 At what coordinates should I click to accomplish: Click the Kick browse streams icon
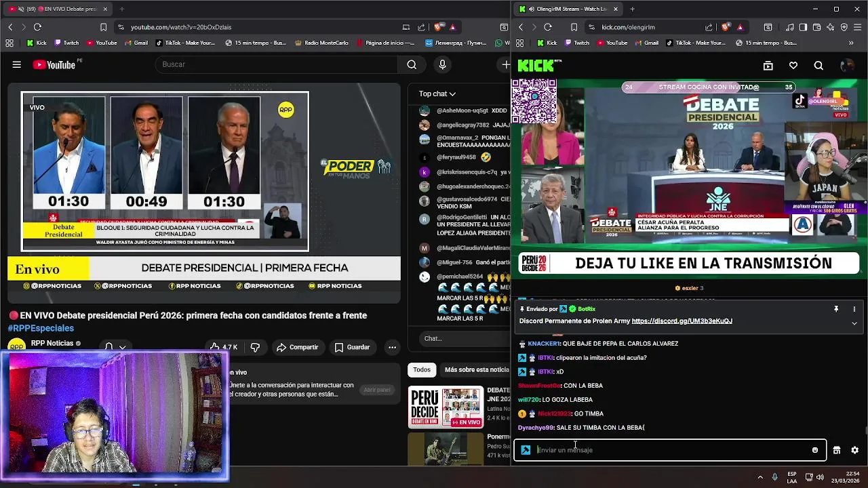pos(768,66)
